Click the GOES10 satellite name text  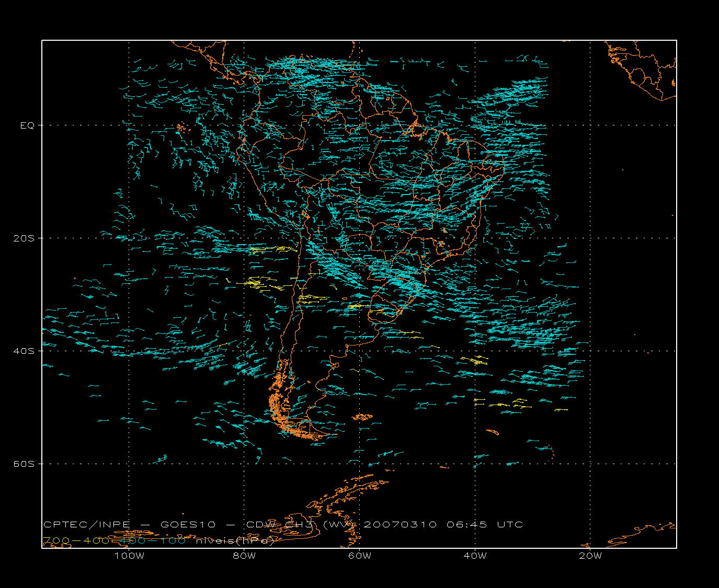click(188, 524)
